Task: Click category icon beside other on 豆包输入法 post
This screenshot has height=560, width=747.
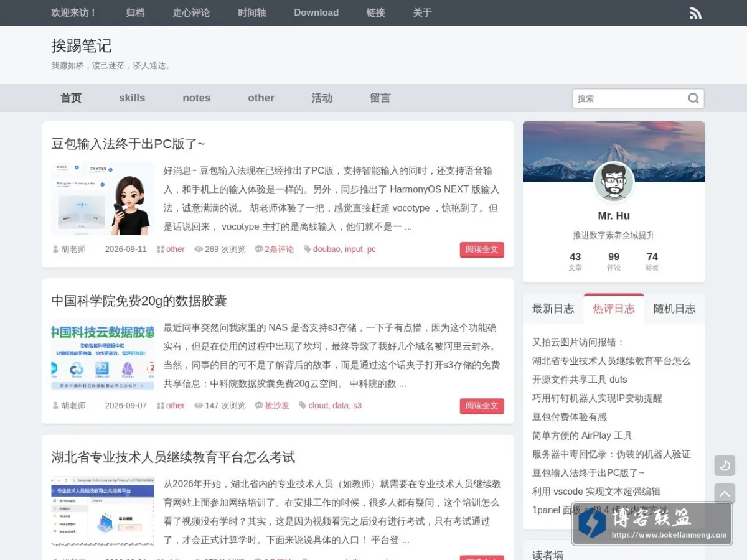Action: (161, 250)
